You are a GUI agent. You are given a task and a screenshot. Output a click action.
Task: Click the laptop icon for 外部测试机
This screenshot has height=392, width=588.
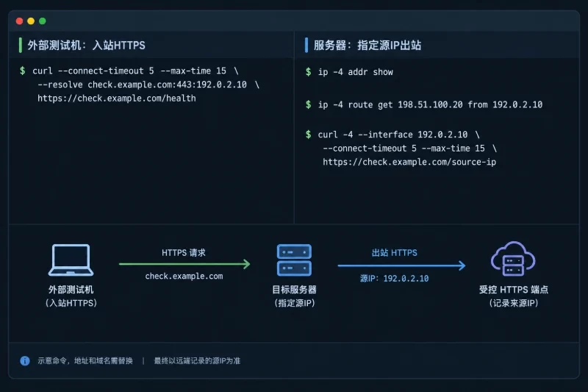[71, 260]
